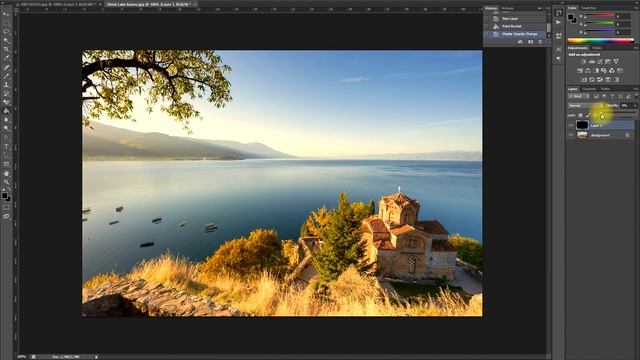Select the Lasso tool
This screenshot has width=640, height=360.
[x=6, y=31]
